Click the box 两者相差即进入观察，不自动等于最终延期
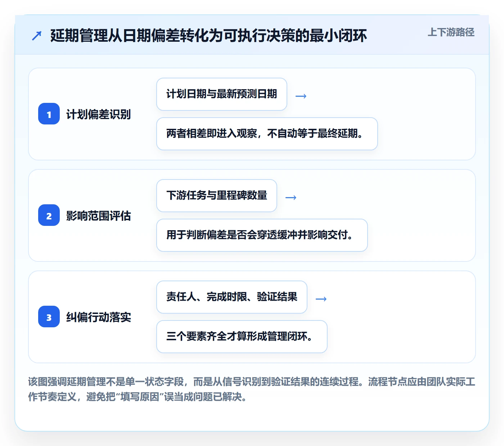 pos(267,134)
